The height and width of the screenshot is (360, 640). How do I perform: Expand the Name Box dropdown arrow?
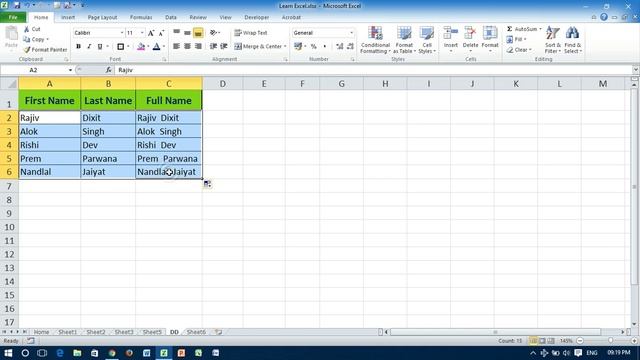[x=70, y=70]
